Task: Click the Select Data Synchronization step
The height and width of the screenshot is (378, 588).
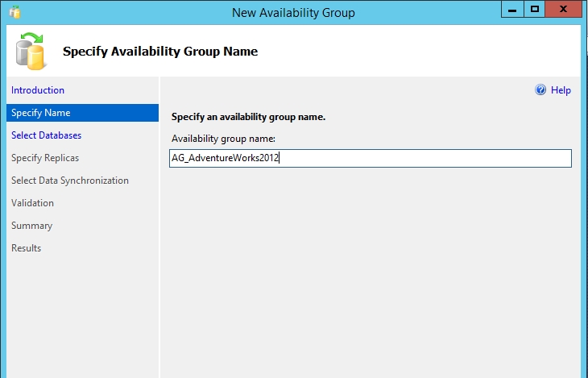Action: pos(70,181)
